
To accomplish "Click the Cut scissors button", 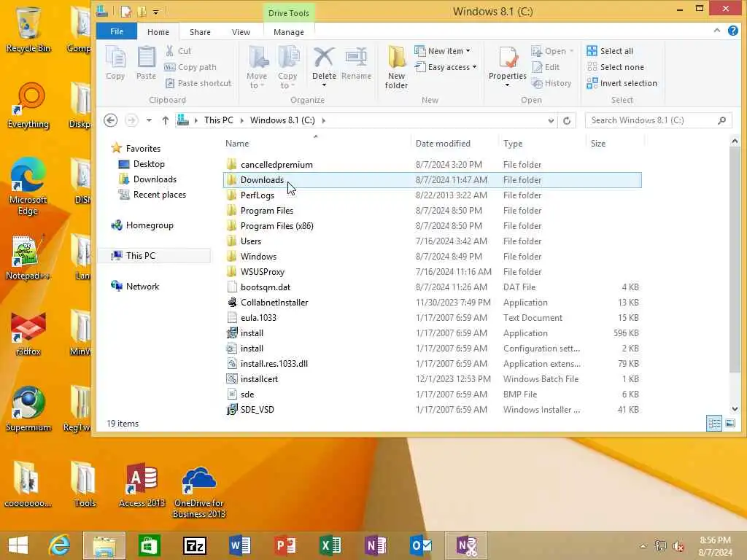I will tap(178, 51).
